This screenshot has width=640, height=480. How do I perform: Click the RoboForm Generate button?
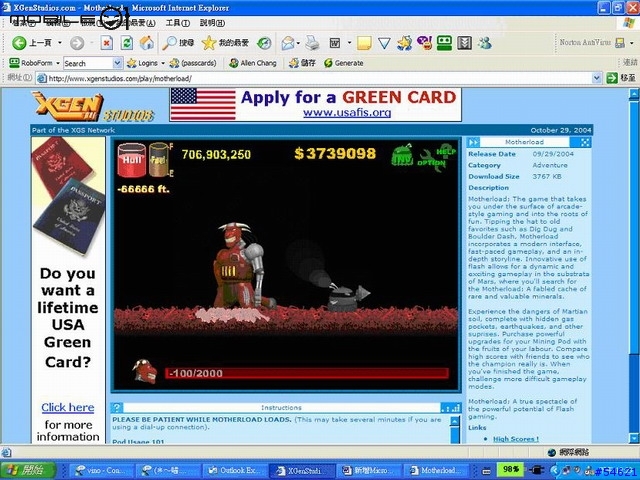[344, 63]
